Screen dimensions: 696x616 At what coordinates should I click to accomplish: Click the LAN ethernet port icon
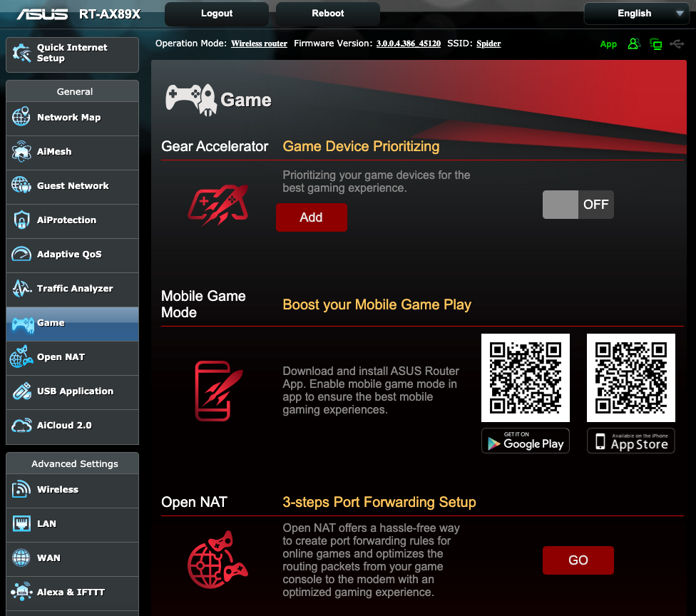21,523
